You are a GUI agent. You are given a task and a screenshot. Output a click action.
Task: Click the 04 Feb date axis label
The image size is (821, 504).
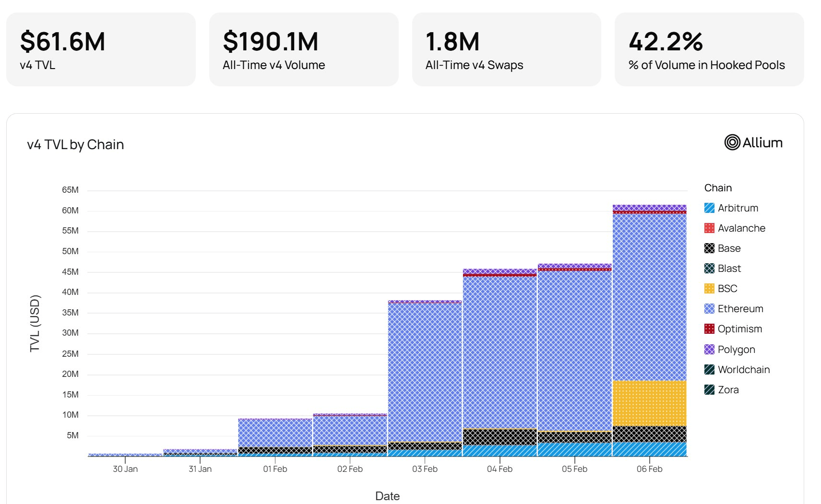500,469
